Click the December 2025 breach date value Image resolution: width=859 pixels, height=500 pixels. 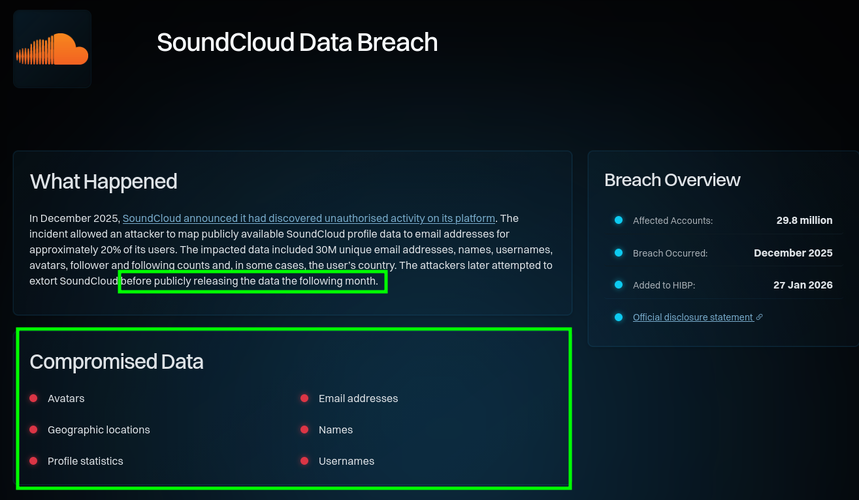coord(793,253)
